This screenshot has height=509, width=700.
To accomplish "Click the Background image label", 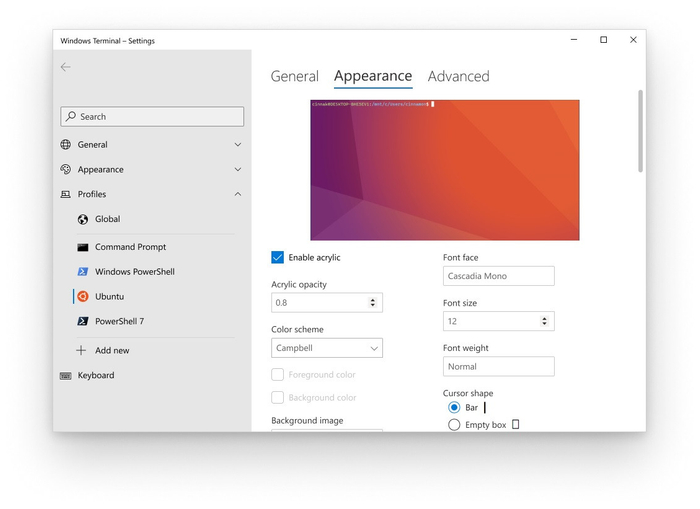I will click(x=307, y=421).
